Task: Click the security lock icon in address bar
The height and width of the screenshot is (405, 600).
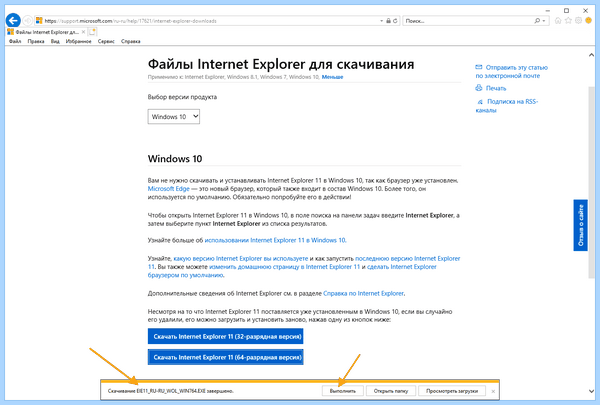Action: tap(388, 21)
